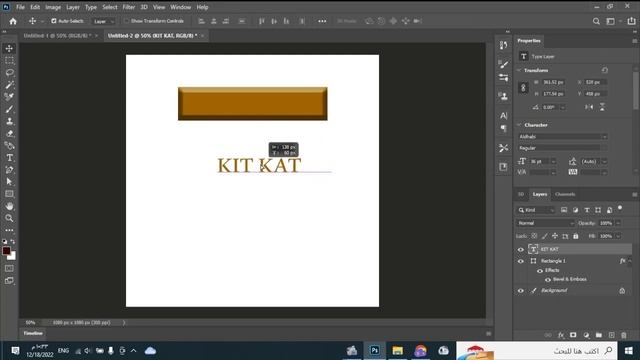Select the Clone Stamp tool

pyautogui.click(x=9, y=121)
